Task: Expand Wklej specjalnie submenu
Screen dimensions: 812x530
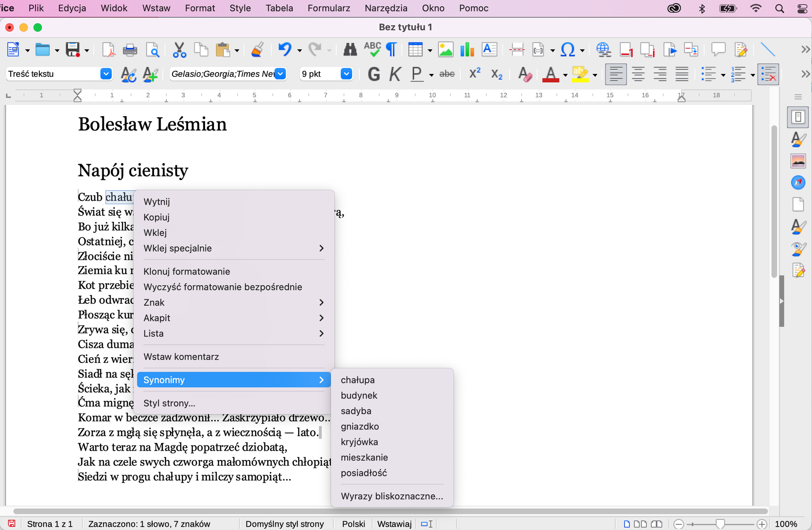Action: pyautogui.click(x=234, y=248)
